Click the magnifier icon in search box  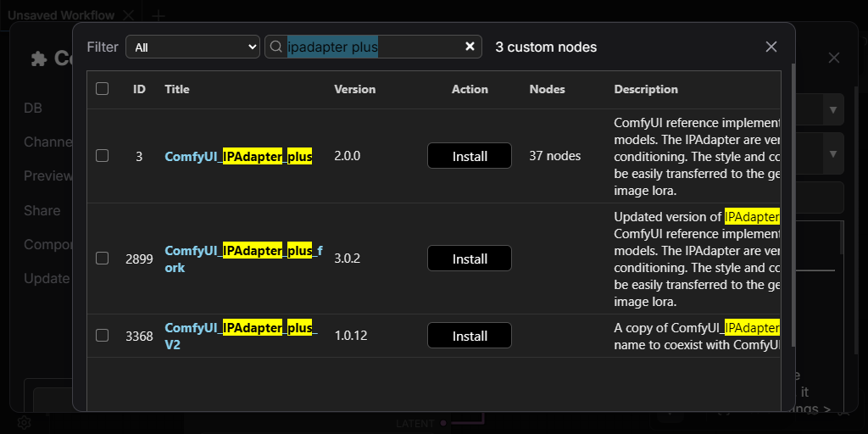tap(275, 47)
